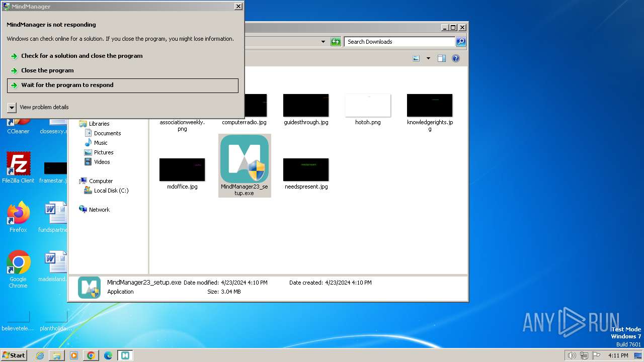Select the guidesthrough.jpg thumbnail

click(306, 106)
